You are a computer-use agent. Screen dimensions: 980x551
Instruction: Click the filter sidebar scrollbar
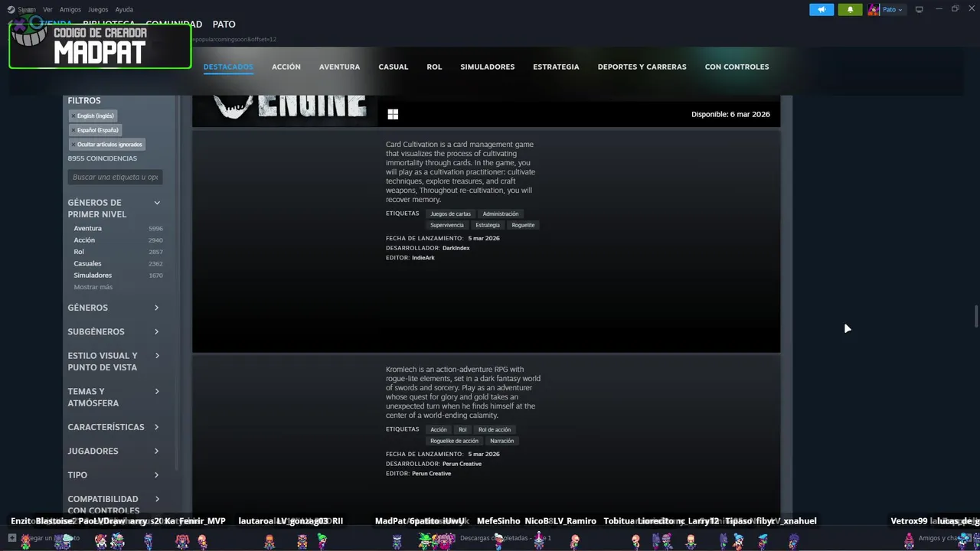tap(177, 283)
